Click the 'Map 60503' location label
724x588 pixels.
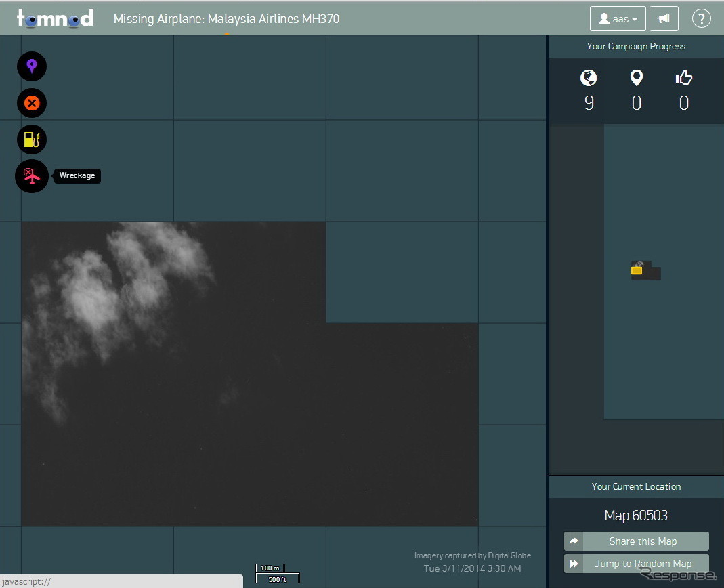tap(636, 516)
